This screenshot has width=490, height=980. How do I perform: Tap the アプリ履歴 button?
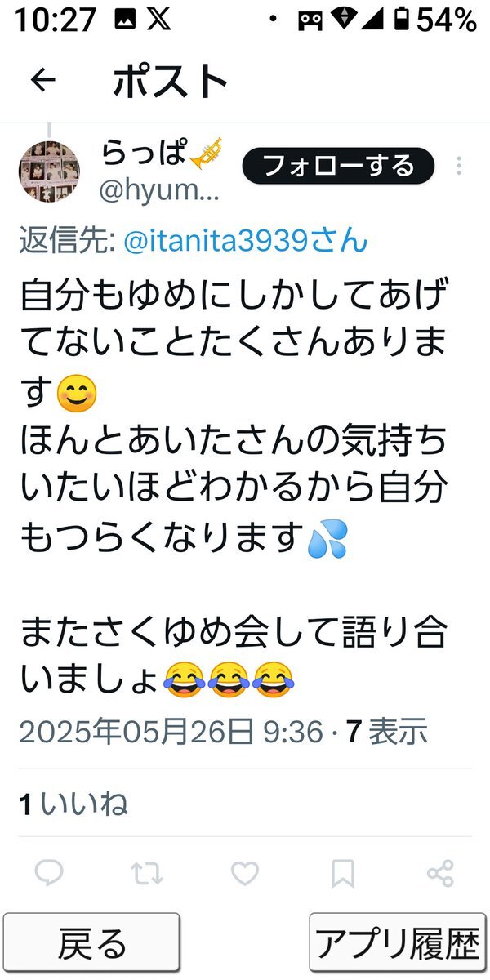(397, 942)
